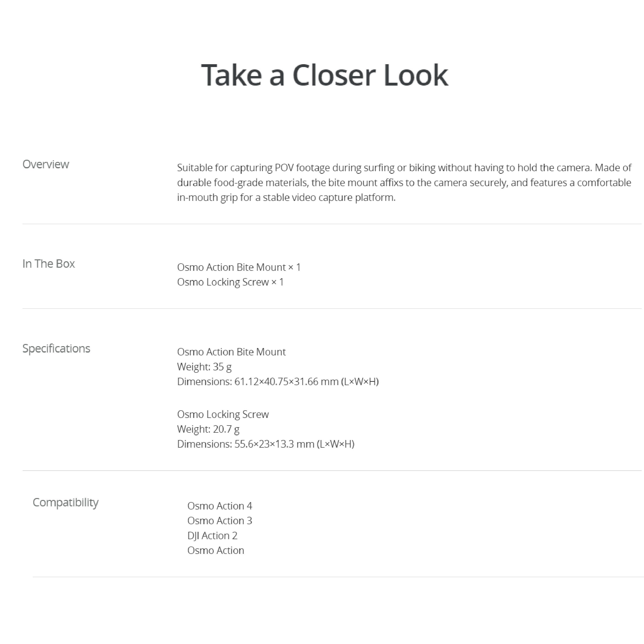
Task: Click the 61.12×40.75×31.66 mm dimensions line
Action: click(x=278, y=381)
